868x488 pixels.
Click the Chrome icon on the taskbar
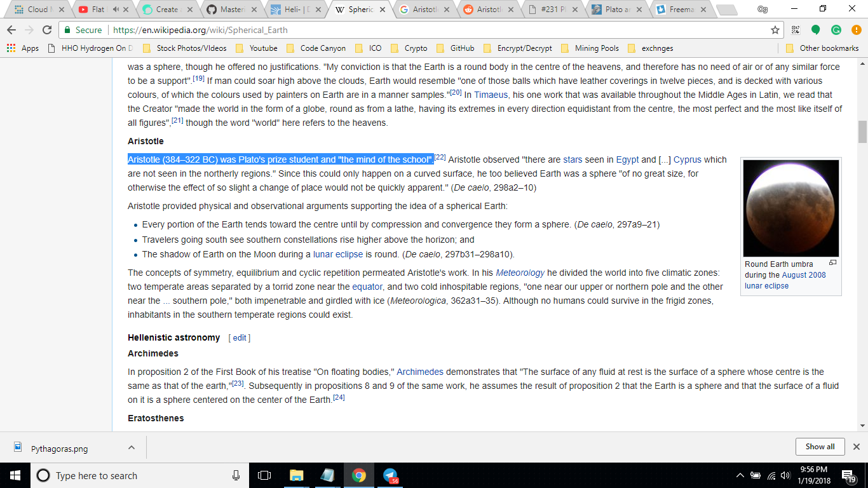click(x=359, y=475)
